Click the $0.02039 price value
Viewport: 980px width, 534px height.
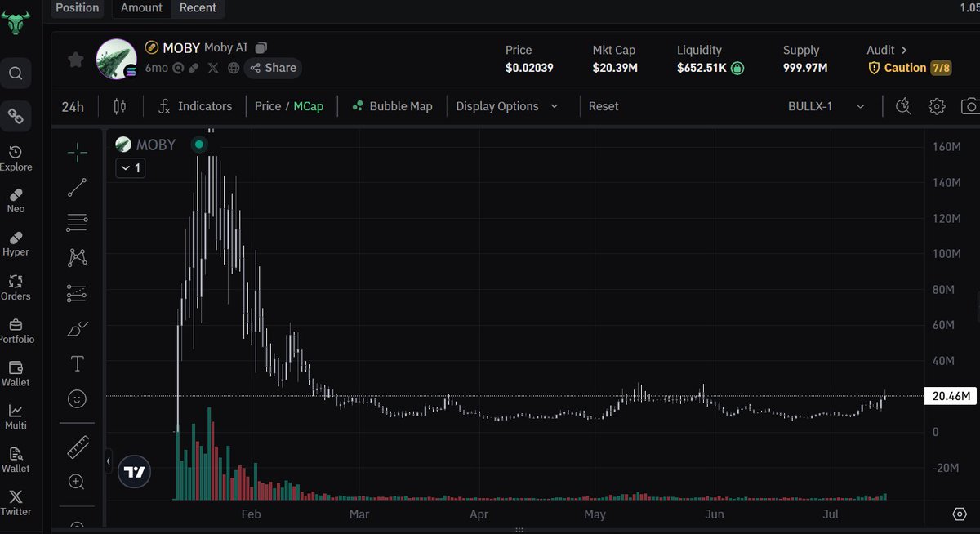(x=529, y=68)
